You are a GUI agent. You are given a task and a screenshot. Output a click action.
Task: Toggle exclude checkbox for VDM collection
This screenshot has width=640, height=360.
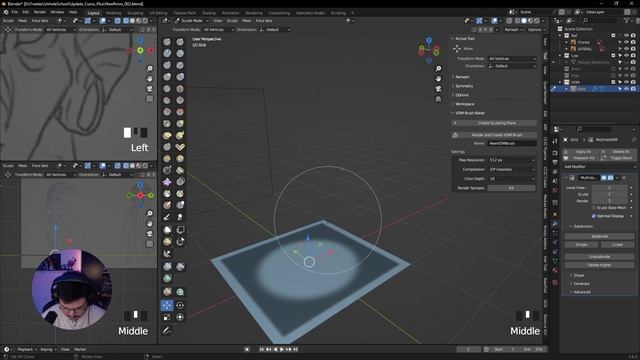(613, 82)
